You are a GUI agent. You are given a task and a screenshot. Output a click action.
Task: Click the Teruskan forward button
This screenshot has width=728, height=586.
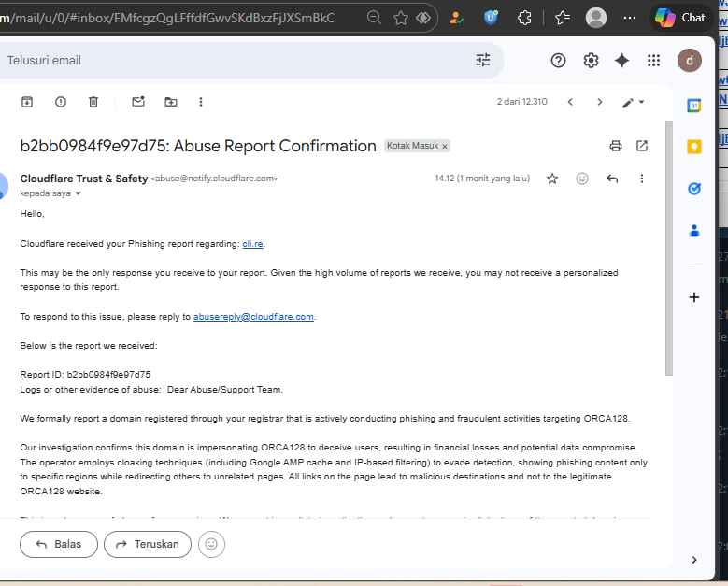pyautogui.click(x=148, y=544)
